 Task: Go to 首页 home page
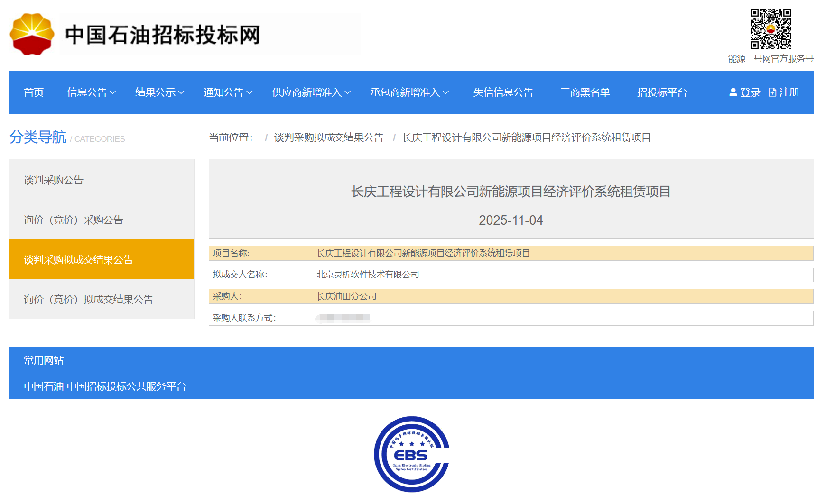[34, 92]
